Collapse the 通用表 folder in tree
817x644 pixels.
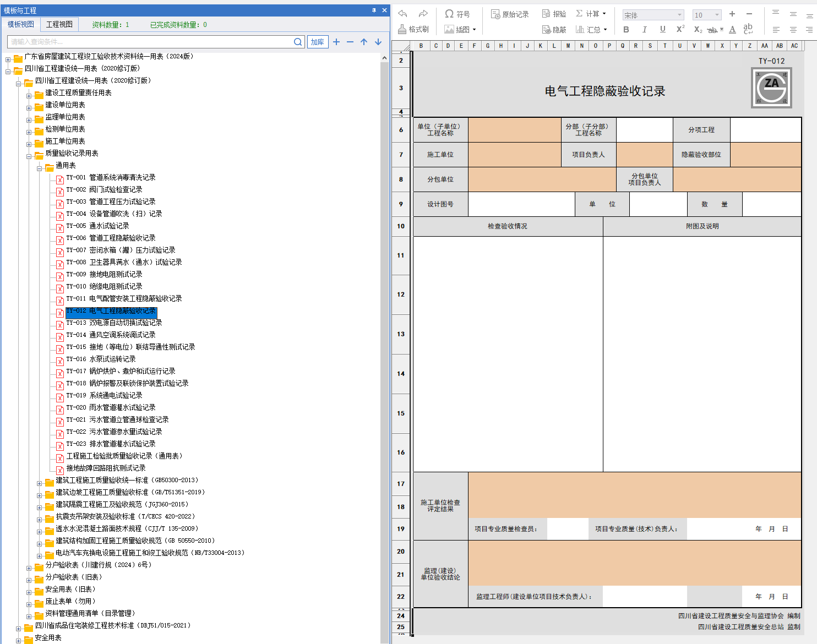click(x=40, y=168)
